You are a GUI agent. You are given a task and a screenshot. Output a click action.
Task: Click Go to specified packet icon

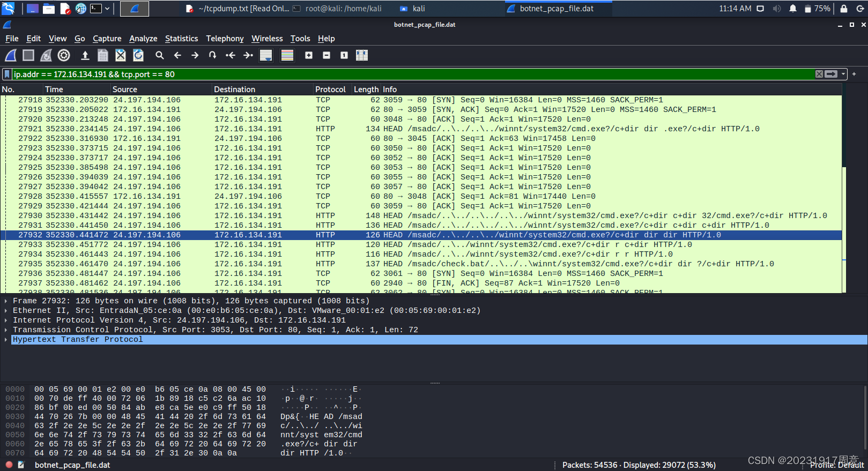pos(213,55)
